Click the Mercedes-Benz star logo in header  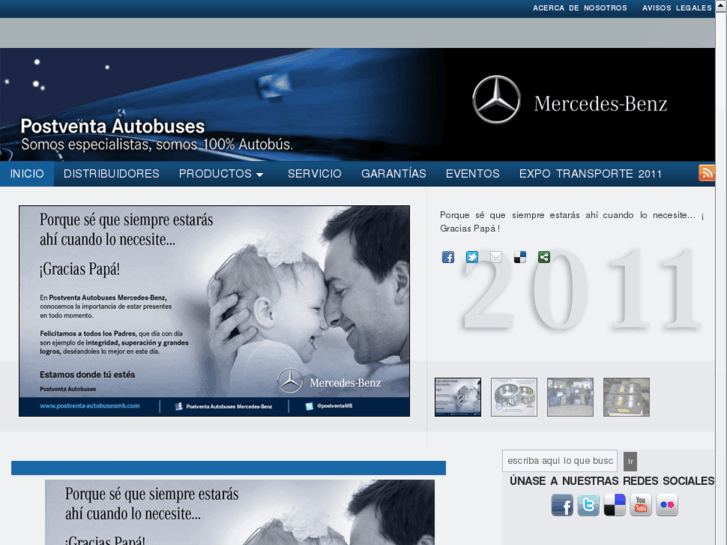tap(496, 100)
